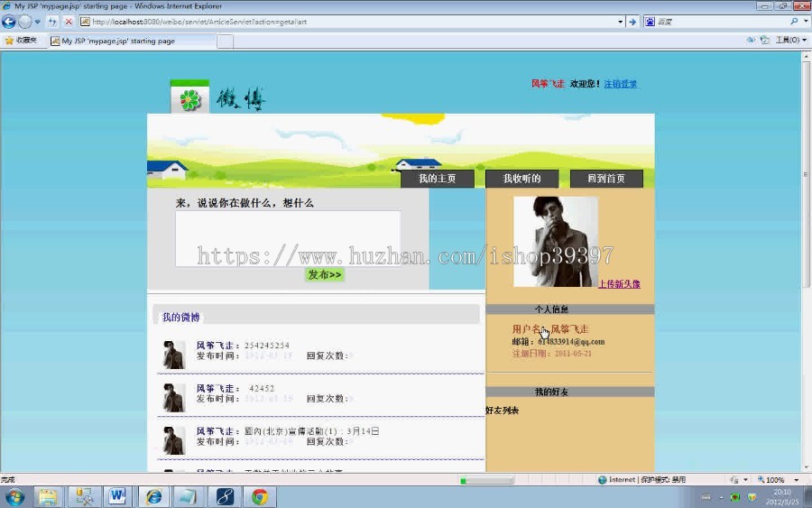Switch to Internet Explorer taskbar icon
Viewport: 812px width, 508px height.
pyautogui.click(x=153, y=497)
